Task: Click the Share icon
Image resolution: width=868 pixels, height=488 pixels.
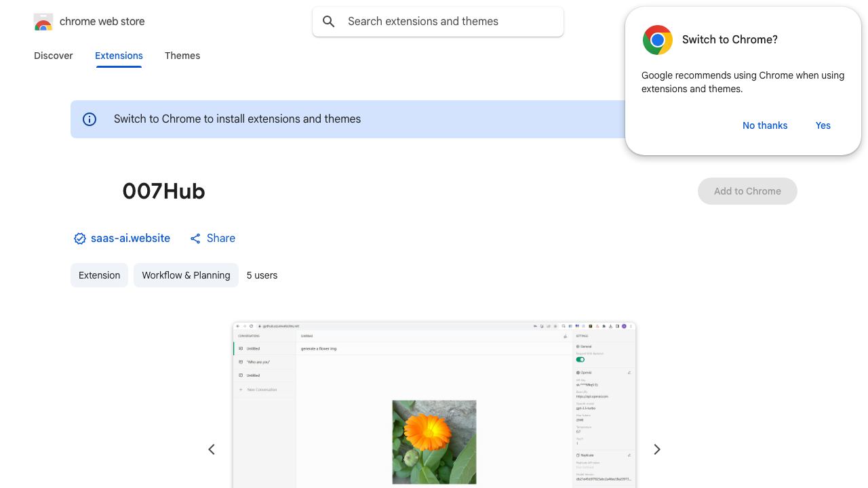Action: (x=195, y=239)
